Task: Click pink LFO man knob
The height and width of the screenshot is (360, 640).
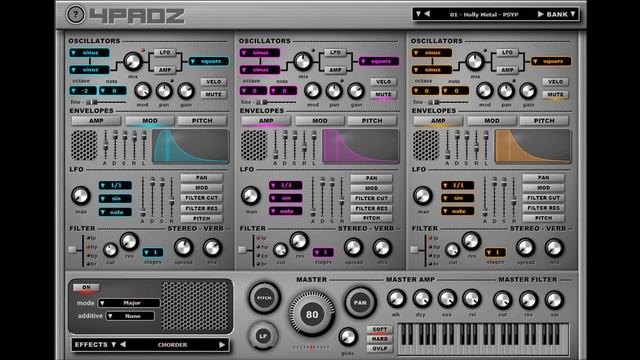Action: tap(251, 196)
